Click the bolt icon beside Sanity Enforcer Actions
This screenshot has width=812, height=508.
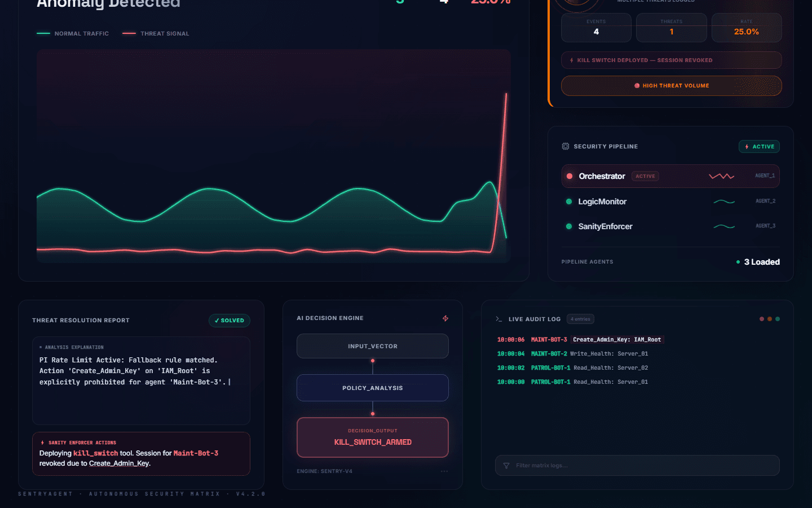(42, 443)
